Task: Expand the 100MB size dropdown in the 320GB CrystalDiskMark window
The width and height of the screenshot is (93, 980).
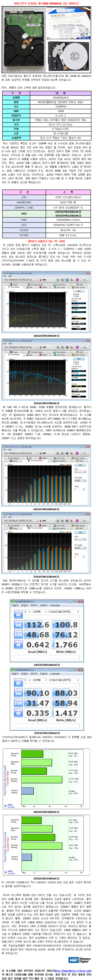Action: [45, 680]
